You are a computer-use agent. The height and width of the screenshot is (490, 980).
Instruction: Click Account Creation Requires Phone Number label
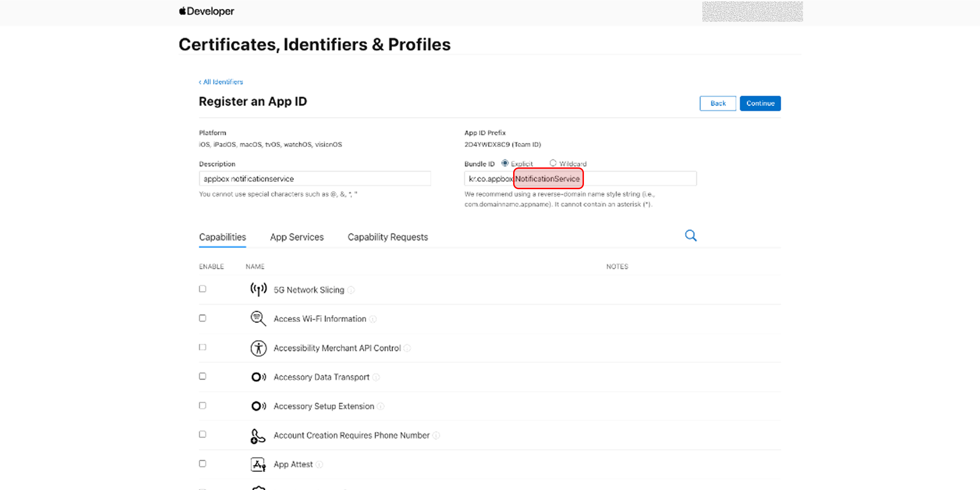click(x=352, y=436)
